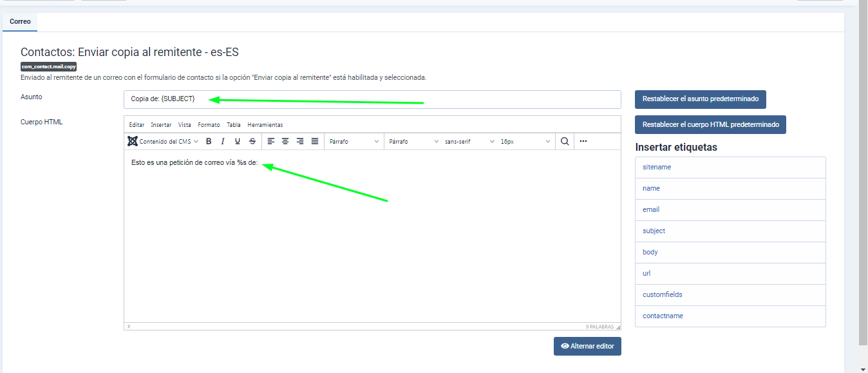The image size is (868, 373).
Task: Show more toolbar options ellipsis
Action: pos(583,141)
